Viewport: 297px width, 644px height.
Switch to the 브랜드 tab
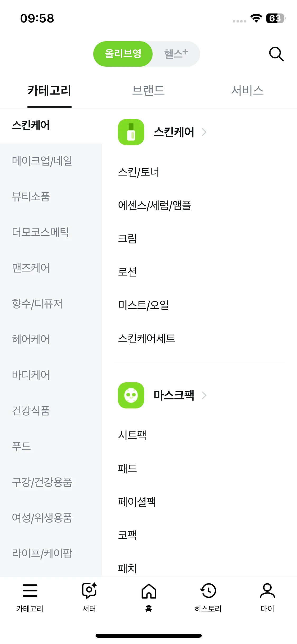tap(148, 90)
